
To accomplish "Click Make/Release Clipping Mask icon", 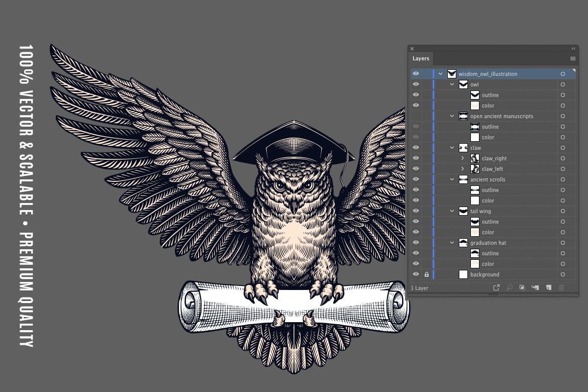I will [x=522, y=287].
